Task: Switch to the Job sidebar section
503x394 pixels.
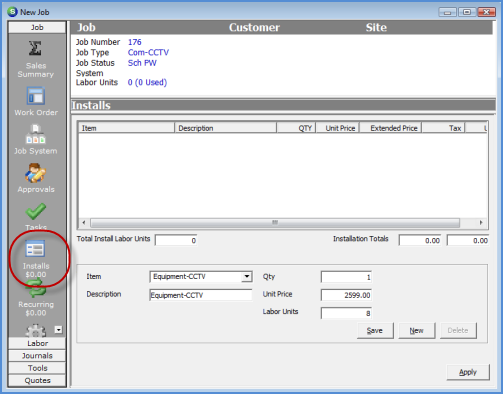Action: pyautogui.click(x=37, y=27)
